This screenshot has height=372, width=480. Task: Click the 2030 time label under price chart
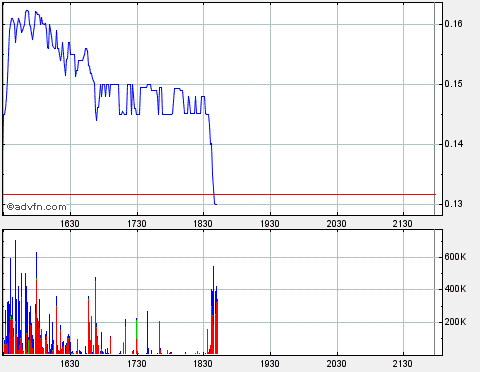pos(336,224)
